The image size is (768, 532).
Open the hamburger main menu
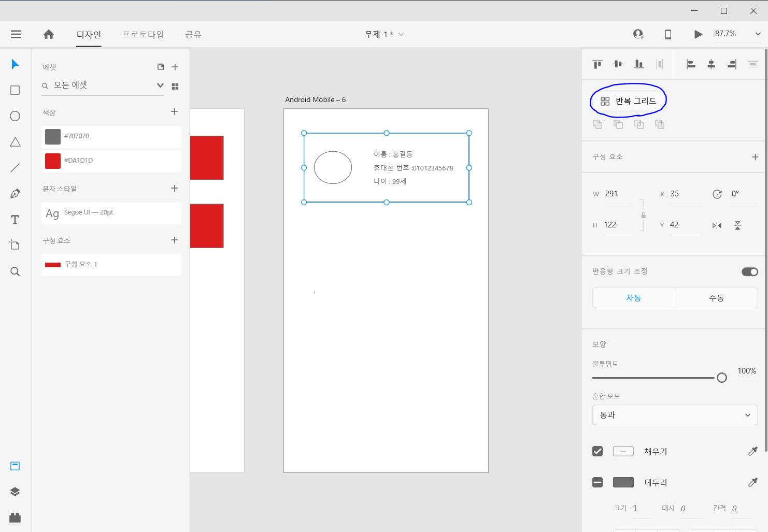(16, 34)
